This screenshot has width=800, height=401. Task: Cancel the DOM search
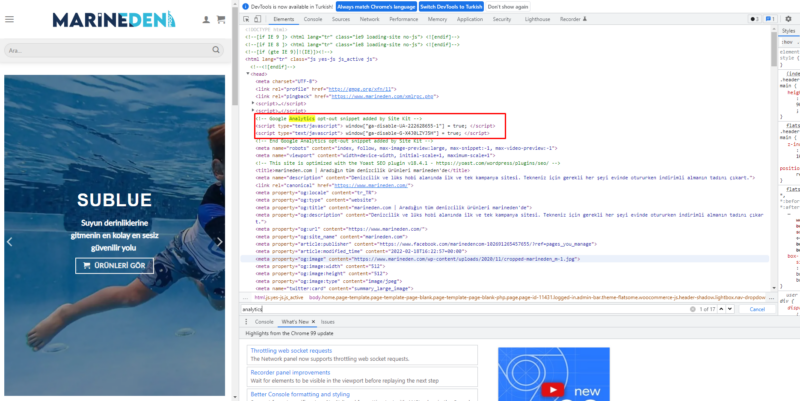coord(757,309)
